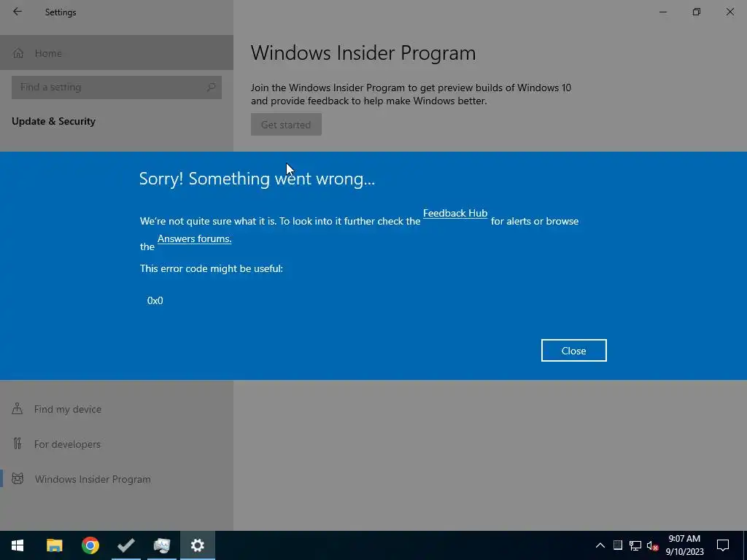The width and height of the screenshot is (747, 560).
Task: Click the Windows Insider Program page title
Action: [x=363, y=52]
